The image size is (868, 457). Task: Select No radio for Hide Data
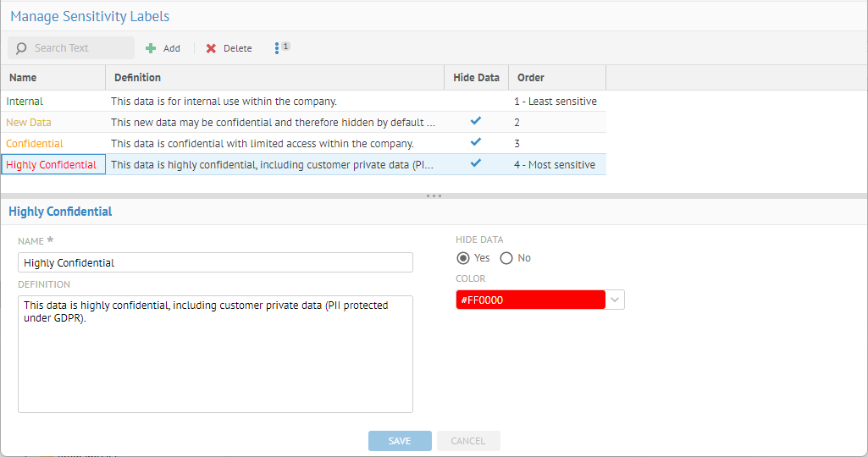pyautogui.click(x=506, y=258)
